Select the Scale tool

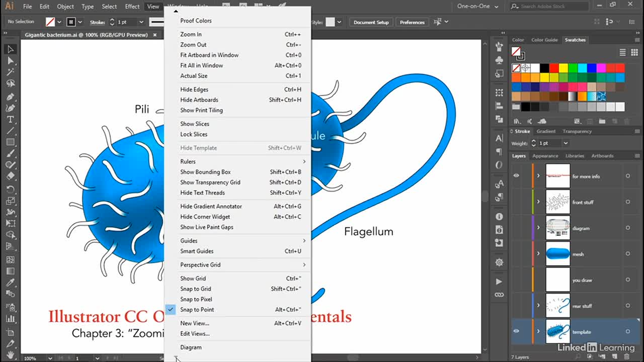click(10, 201)
